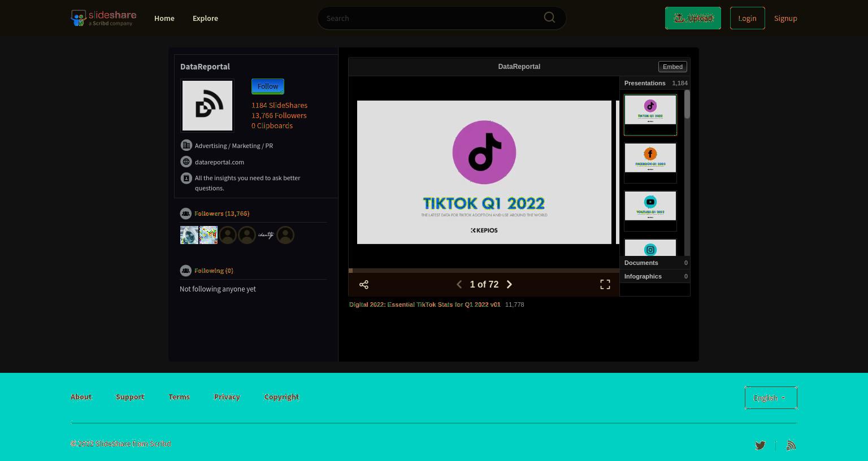Click the share icon under the slide
The height and width of the screenshot is (461, 868).
click(x=364, y=285)
